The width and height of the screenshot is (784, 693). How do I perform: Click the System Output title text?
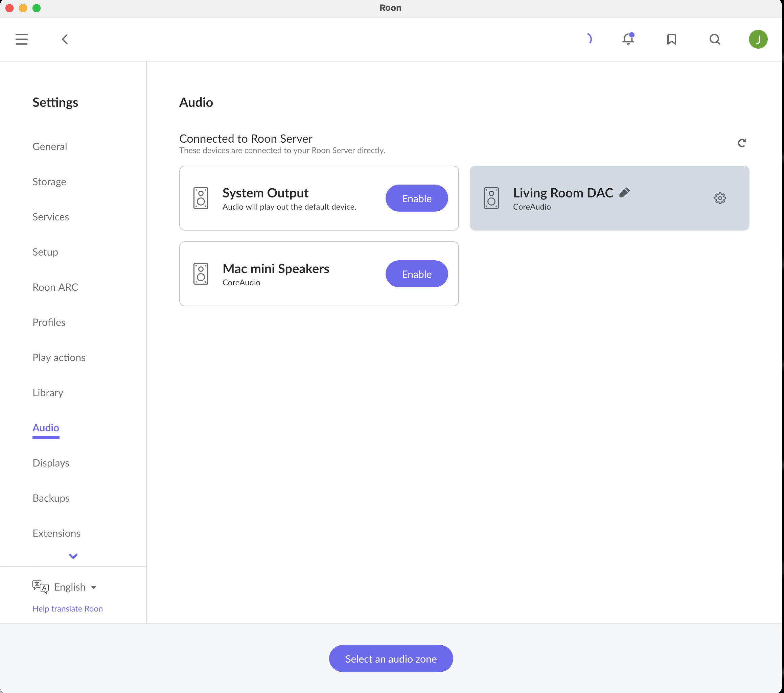coord(266,193)
